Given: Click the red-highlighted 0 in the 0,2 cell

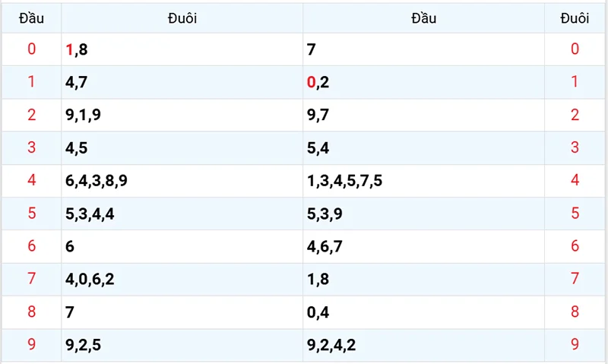Looking at the screenshot, I should [311, 83].
